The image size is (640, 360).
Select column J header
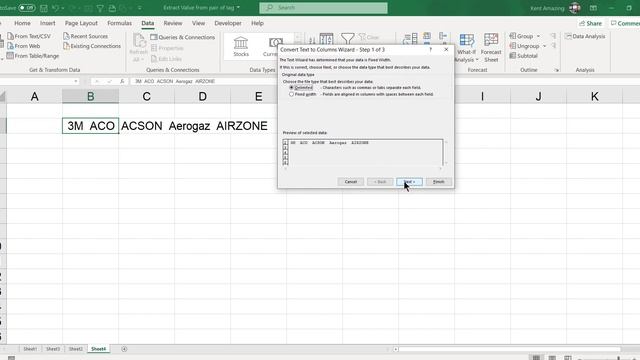(x=538, y=96)
